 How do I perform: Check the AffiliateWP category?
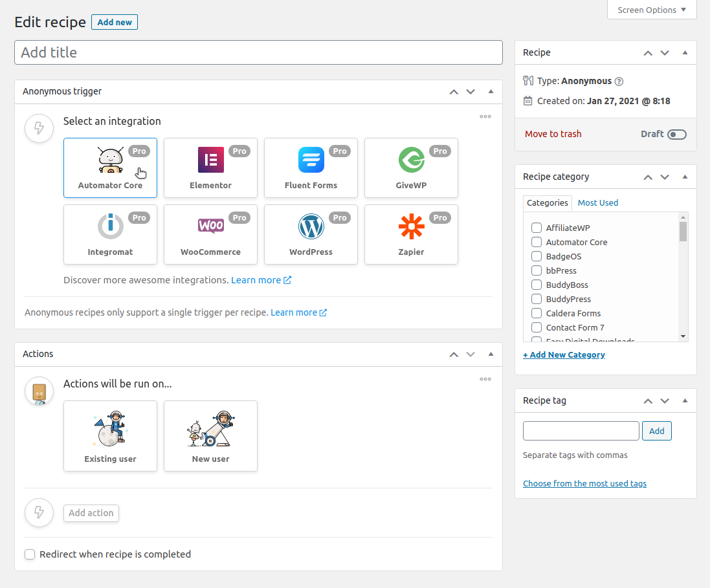point(536,228)
